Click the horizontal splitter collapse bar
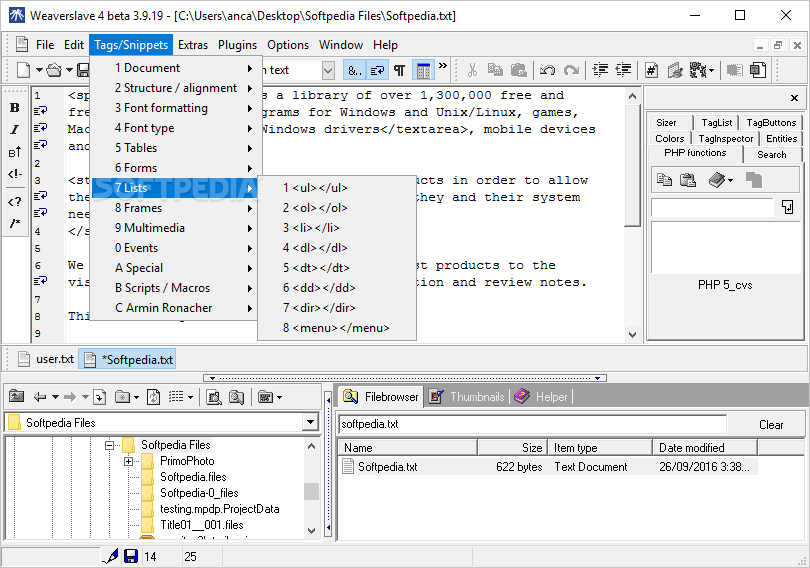Screen dimensions: 810x568 (x=405, y=378)
